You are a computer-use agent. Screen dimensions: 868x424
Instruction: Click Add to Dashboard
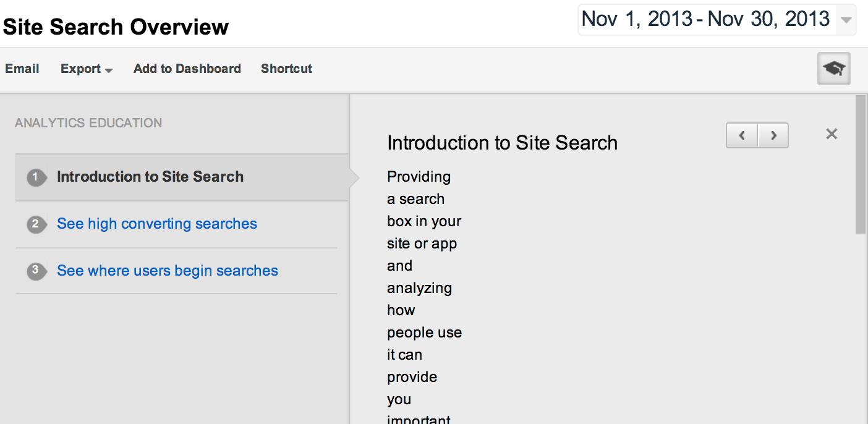187,69
